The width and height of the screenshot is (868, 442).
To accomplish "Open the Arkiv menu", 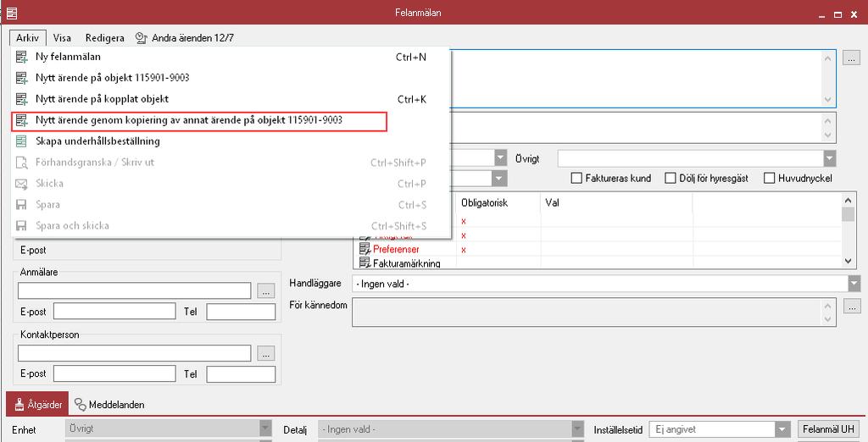I will tap(27, 38).
